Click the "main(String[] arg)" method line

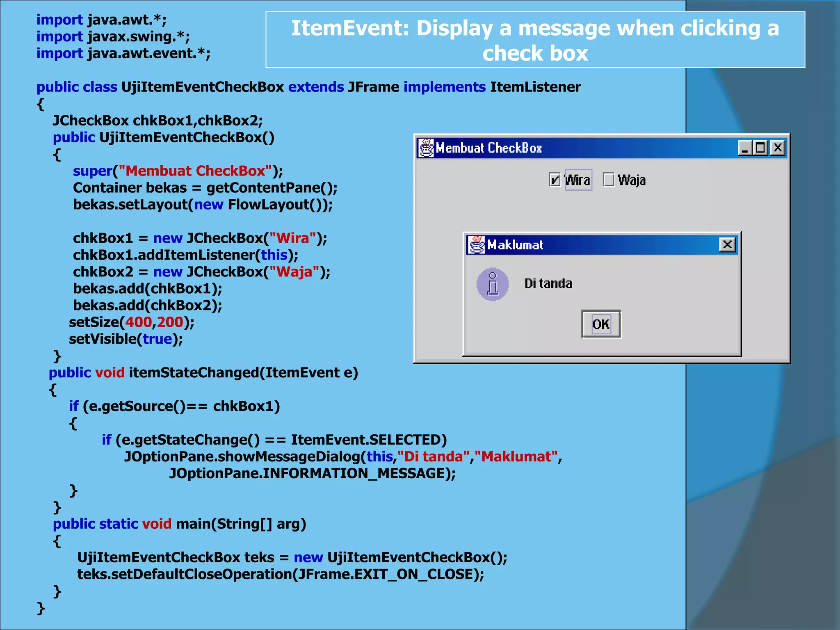coord(180,524)
